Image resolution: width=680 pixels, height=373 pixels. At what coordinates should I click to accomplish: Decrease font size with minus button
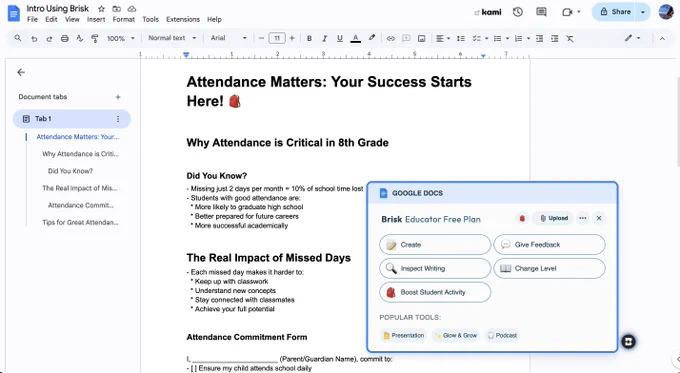pos(261,38)
